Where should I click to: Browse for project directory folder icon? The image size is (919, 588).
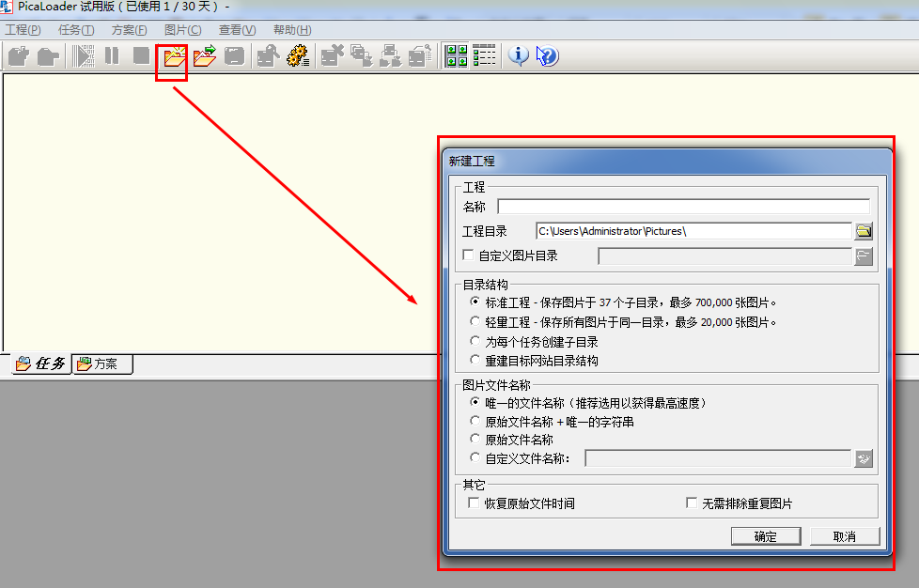(x=864, y=231)
